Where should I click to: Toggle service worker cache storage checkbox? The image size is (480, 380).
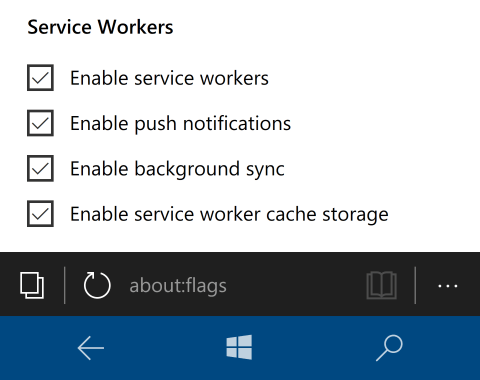tap(40, 214)
